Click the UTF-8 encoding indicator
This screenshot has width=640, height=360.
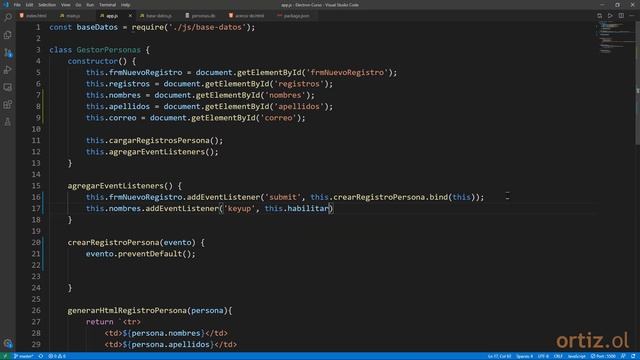tap(543, 356)
